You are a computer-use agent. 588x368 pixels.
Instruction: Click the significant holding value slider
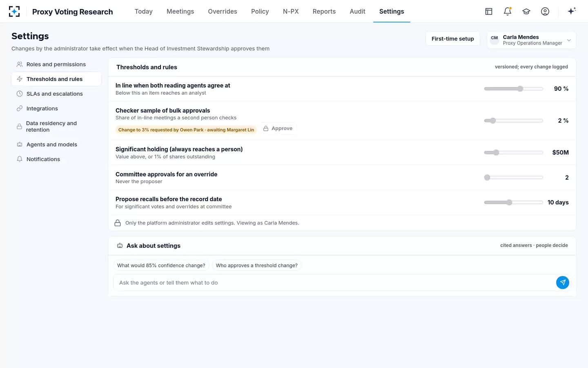pyautogui.click(x=514, y=153)
